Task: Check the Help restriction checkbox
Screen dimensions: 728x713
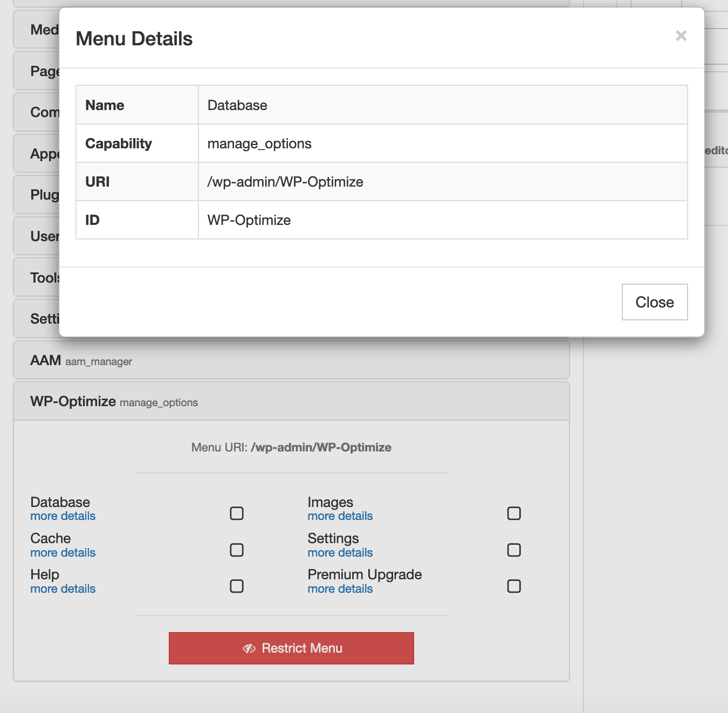Action: coord(236,586)
